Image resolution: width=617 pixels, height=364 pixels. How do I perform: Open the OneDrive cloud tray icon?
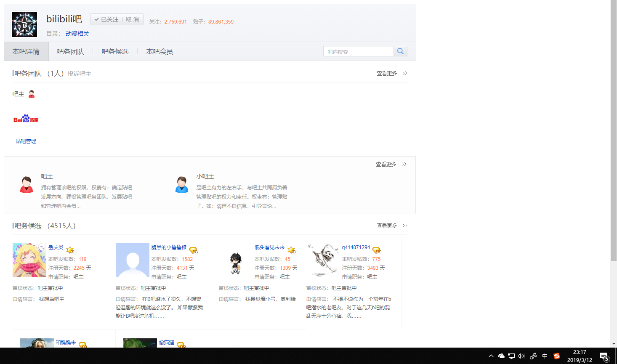(501, 356)
